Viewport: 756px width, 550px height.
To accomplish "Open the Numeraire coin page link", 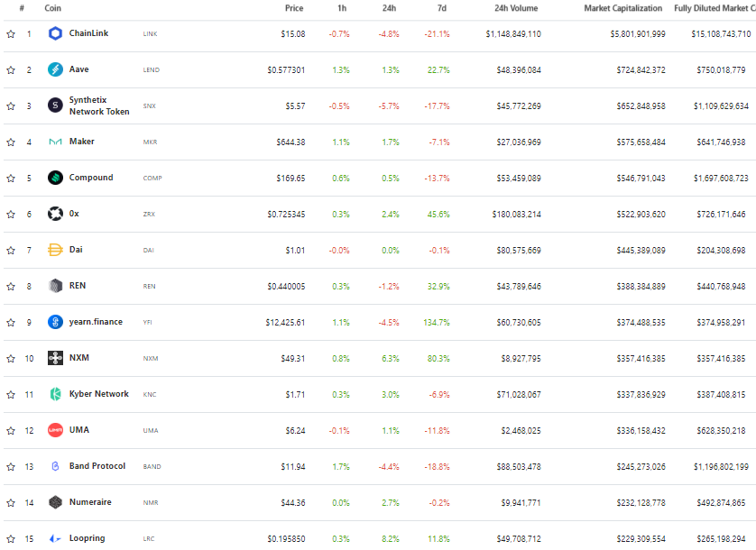I will pyautogui.click(x=90, y=502).
